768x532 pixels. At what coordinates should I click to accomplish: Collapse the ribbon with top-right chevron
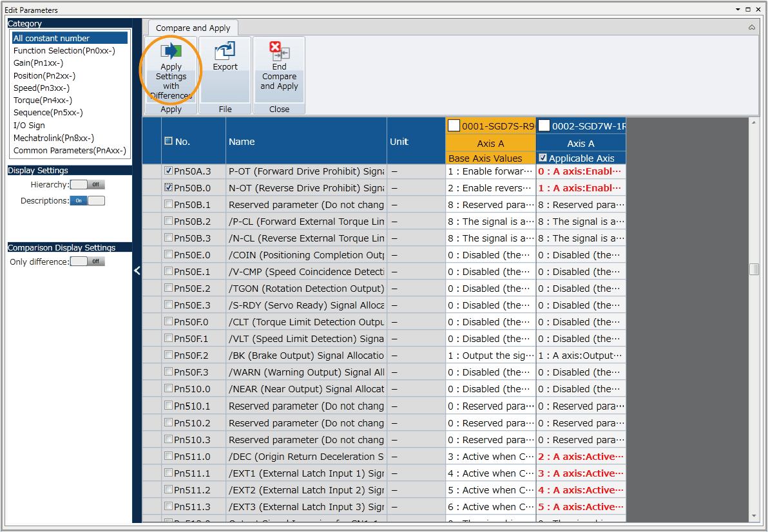[752, 28]
